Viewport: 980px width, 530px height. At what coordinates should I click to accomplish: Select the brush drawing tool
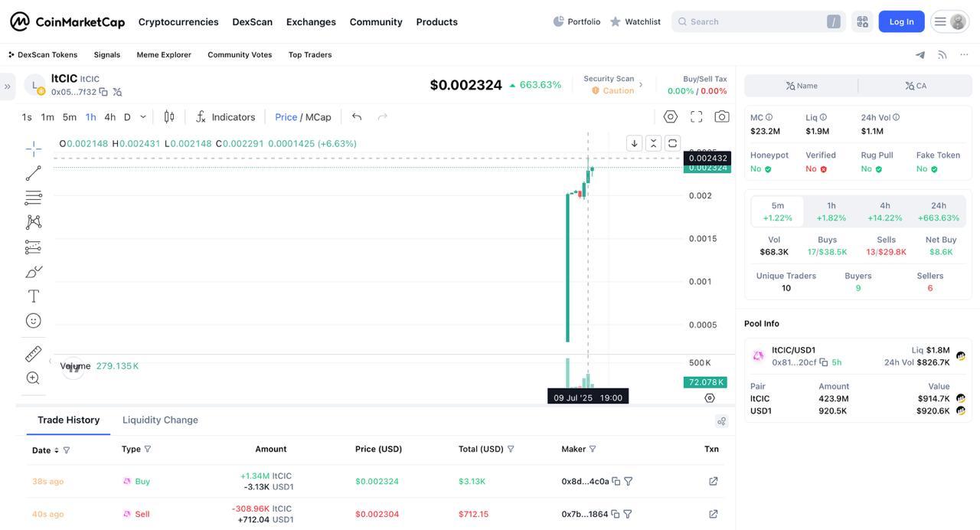click(34, 271)
